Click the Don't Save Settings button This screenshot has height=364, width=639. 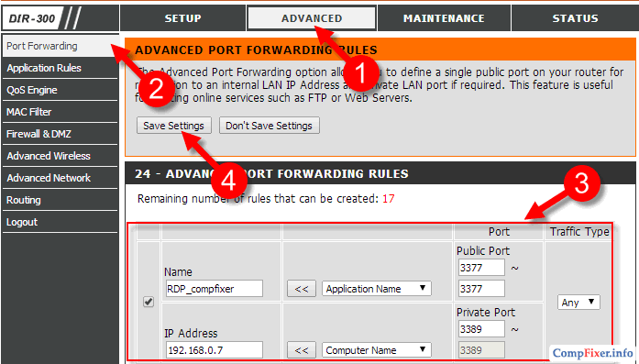coord(269,126)
